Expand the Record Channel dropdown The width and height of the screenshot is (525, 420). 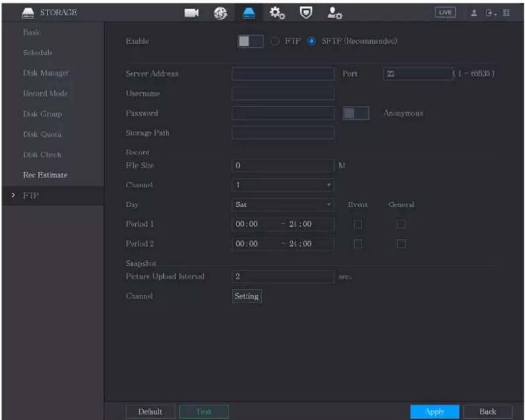coord(283,185)
